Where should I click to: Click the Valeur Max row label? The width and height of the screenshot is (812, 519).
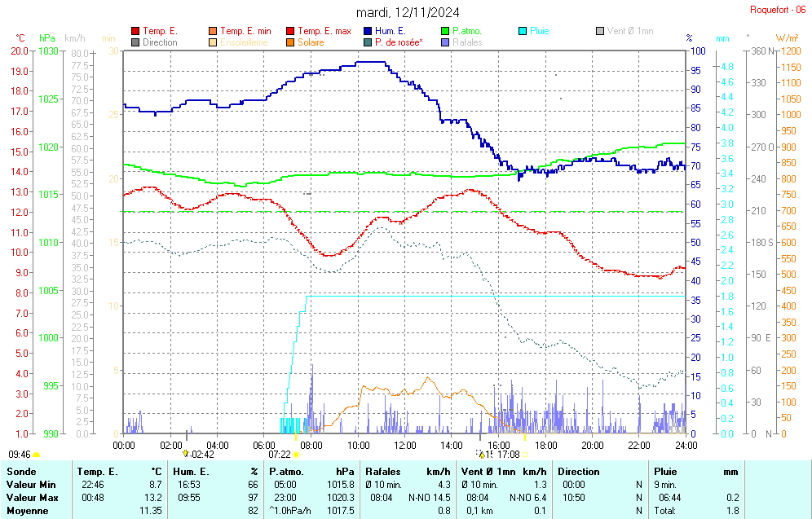(x=32, y=498)
